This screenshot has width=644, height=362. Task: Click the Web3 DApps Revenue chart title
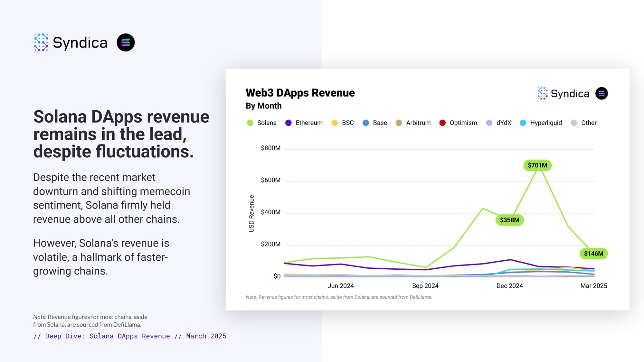pyautogui.click(x=300, y=93)
